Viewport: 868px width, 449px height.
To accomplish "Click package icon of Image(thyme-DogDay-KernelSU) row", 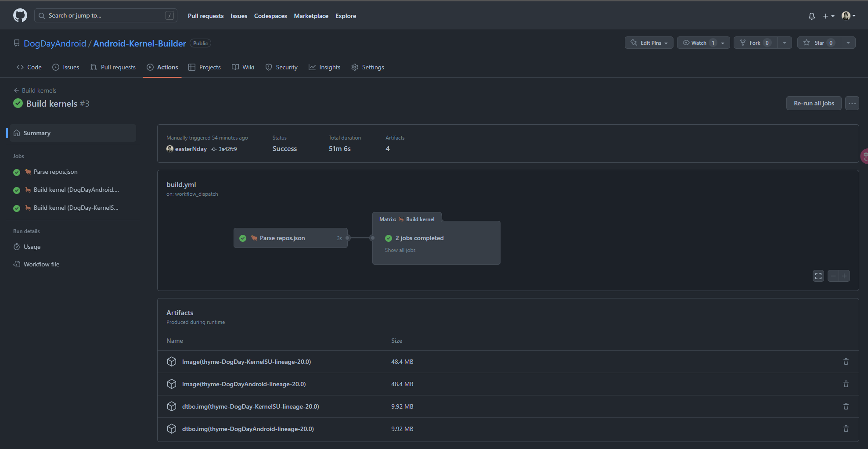I will [172, 362].
